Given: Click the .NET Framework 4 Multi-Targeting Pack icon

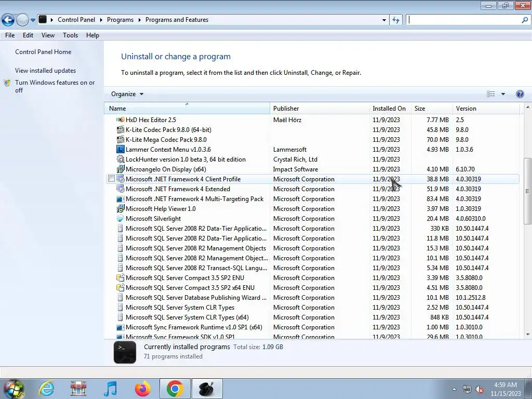Looking at the screenshot, I should tap(120, 199).
